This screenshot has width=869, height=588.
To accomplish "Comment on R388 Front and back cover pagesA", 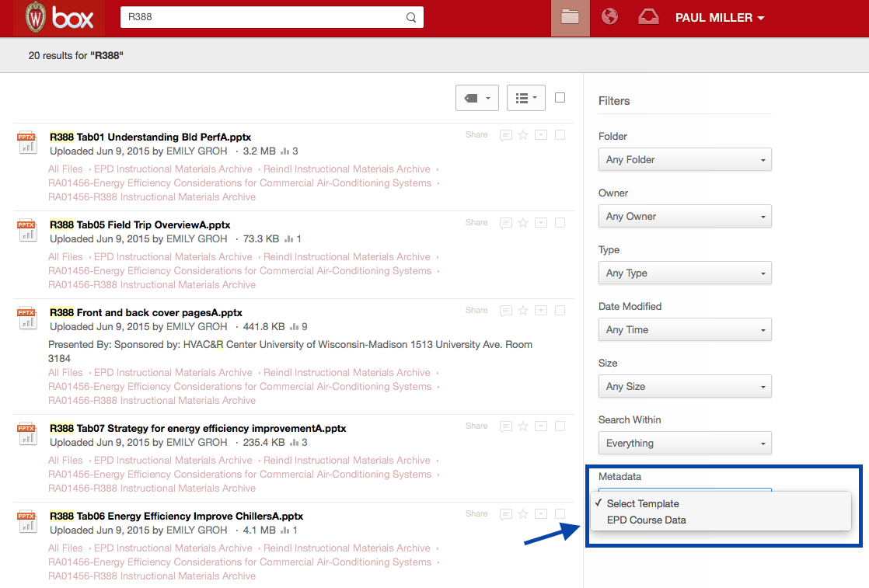I will 505,311.
